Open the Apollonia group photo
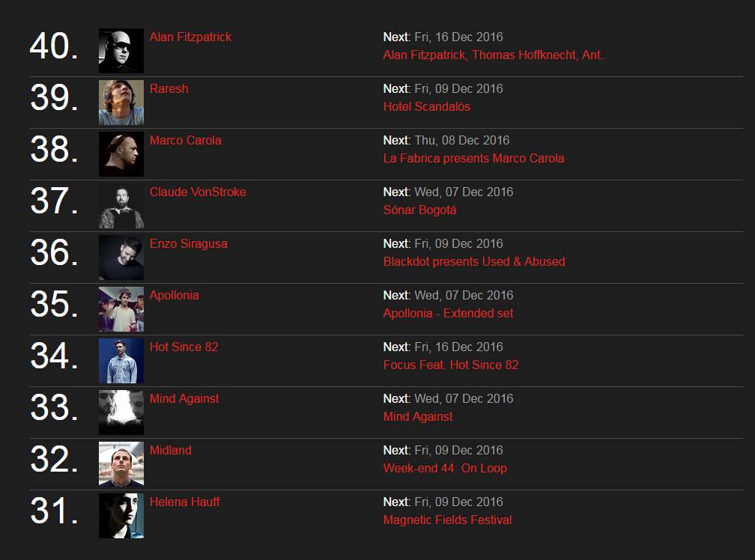 (121, 309)
